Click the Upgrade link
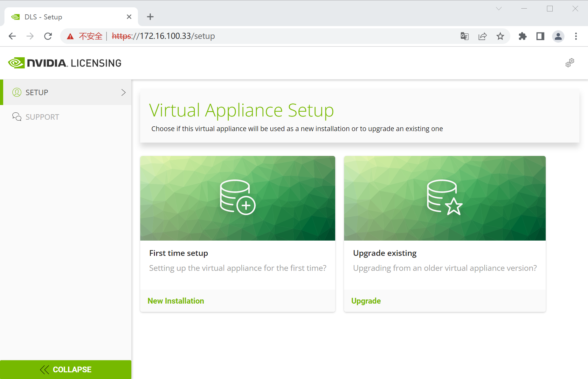The width and height of the screenshot is (588, 379). (x=366, y=301)
